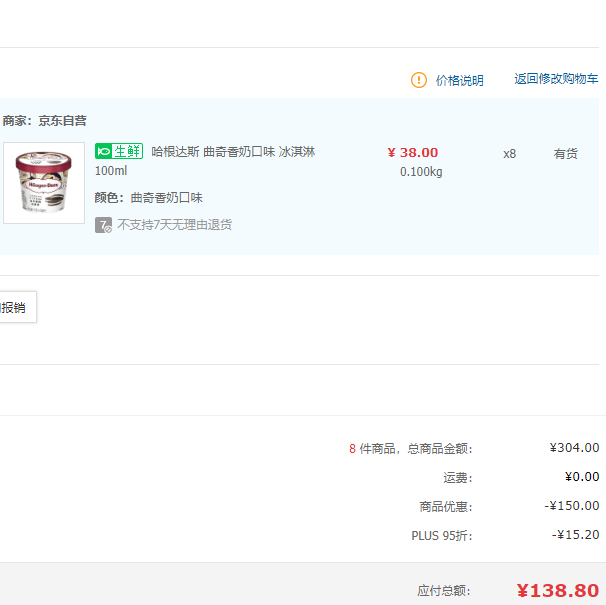
Task: Click the 颜色：曲奇香奶口味 option text
Action: coord(149,198)
